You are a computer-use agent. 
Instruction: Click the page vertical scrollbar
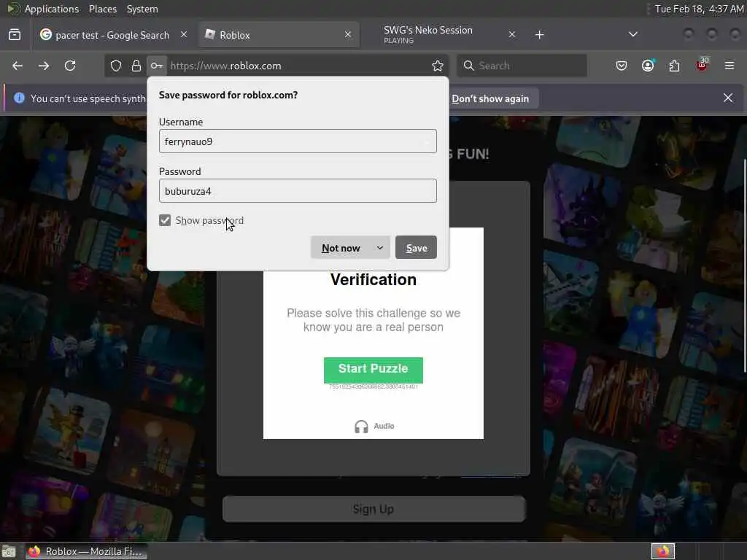pos(744,265)
